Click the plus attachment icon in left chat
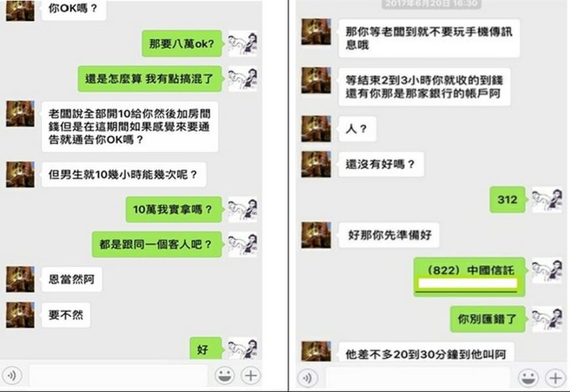The height and width of the screenshot is (392, 570). click(251, 376)
